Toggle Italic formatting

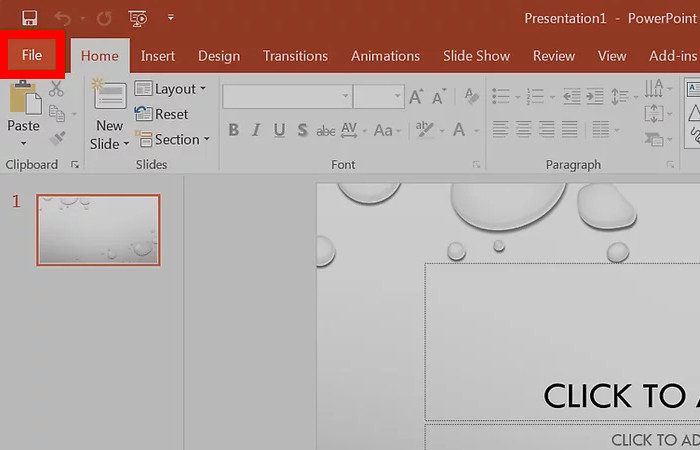(256, 130)
